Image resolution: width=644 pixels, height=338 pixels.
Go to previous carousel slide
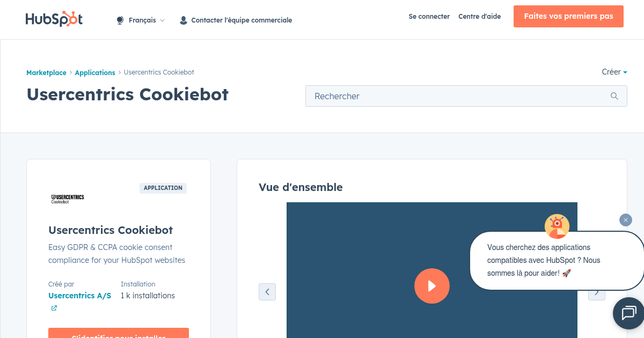[267, 292]
